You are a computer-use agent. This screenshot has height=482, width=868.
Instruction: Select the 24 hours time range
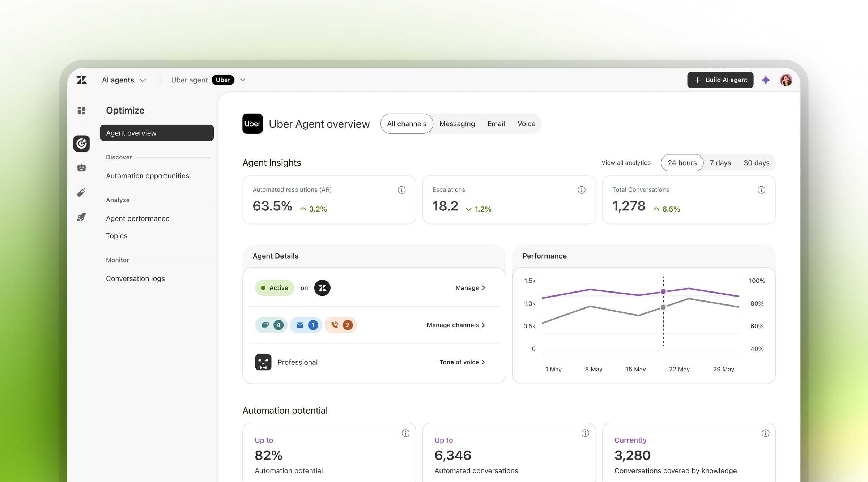click(x=682, y=163)
